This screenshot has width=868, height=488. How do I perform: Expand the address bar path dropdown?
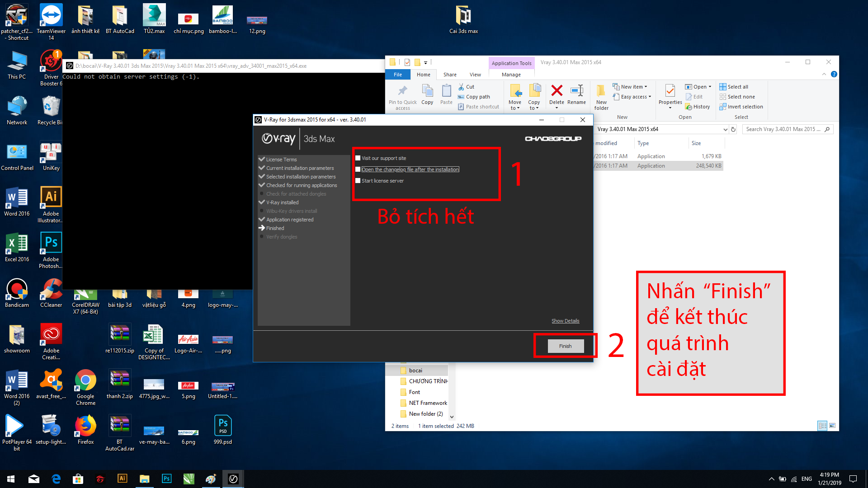[725, 129]
